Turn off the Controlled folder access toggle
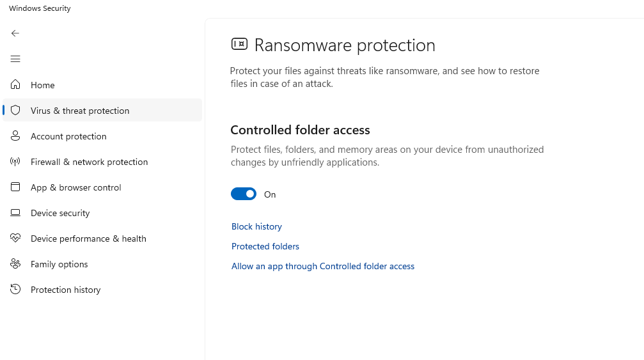This screenshot has height=360, width=644. point(244,194)
